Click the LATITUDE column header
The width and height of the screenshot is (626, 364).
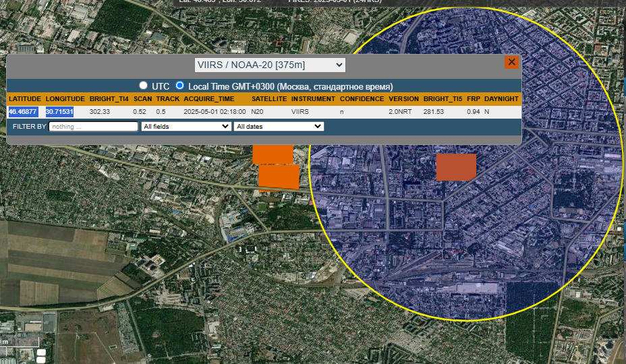25,99
